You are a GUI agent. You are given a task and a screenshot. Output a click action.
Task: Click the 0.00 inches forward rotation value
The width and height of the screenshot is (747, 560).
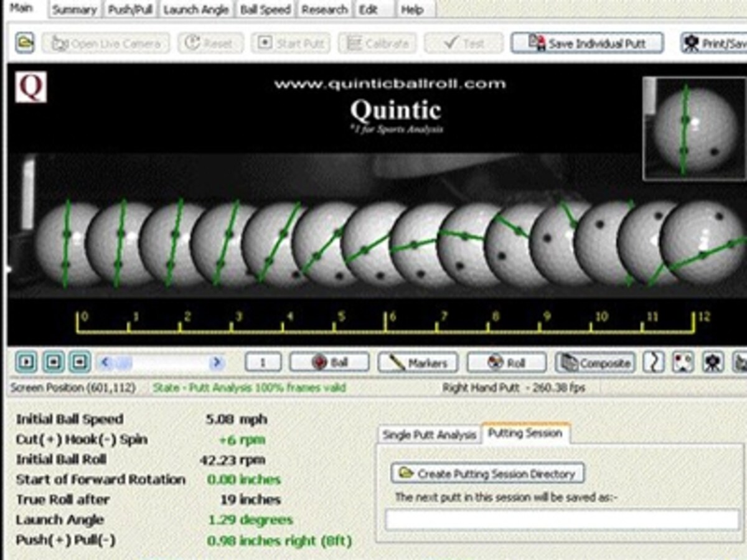(243, 480)
